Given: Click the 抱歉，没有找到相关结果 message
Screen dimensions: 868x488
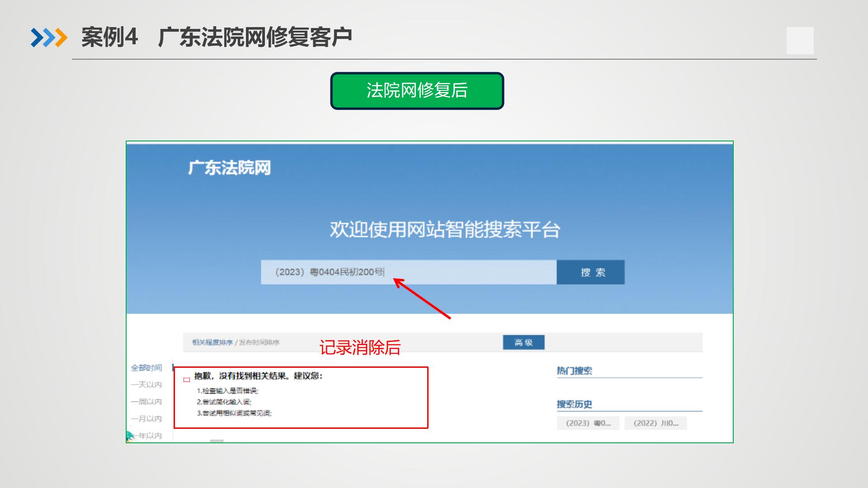Looking at the screenshot, I should (x=258, y=376).
